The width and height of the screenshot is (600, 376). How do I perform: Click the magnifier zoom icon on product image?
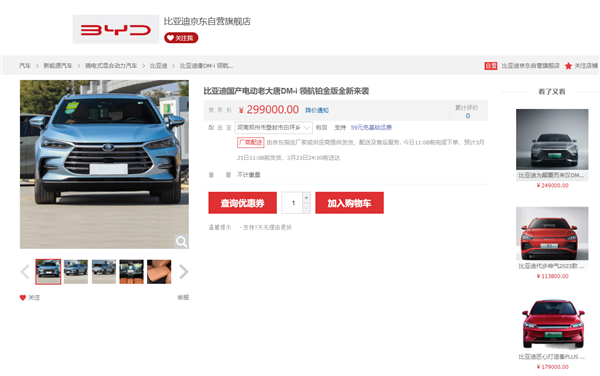tap(181, 241)
